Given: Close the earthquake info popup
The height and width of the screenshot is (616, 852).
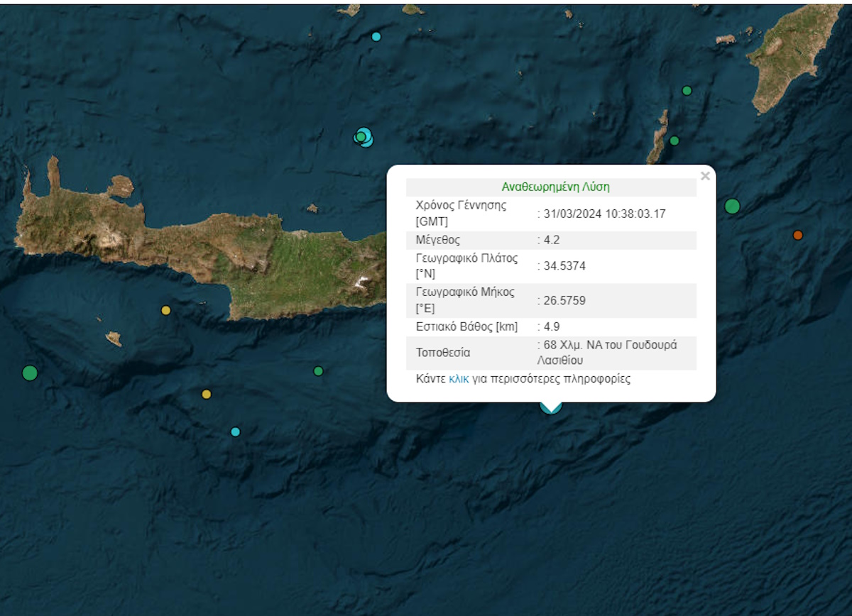Looking at the screenshot, I should point(705,176).
